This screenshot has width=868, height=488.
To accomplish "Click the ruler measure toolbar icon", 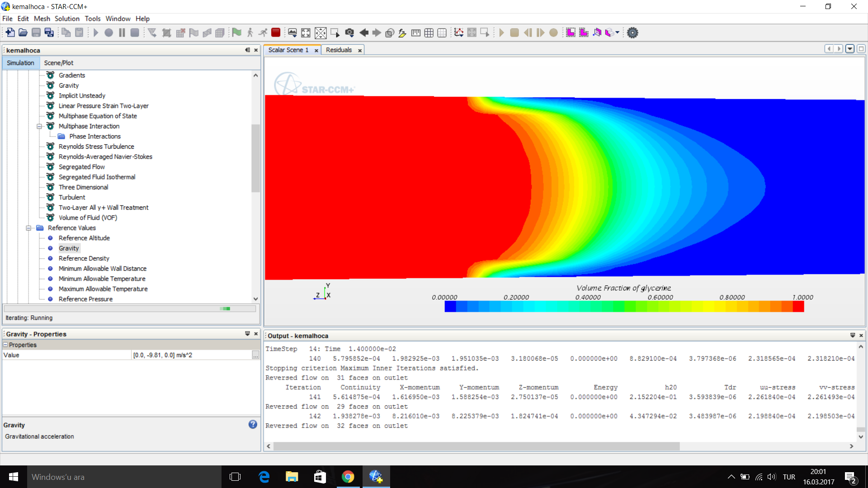I will 416,33.
